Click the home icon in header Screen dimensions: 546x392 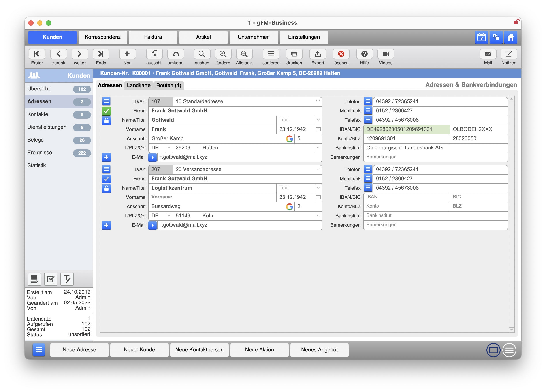click(x=510, y=37)
